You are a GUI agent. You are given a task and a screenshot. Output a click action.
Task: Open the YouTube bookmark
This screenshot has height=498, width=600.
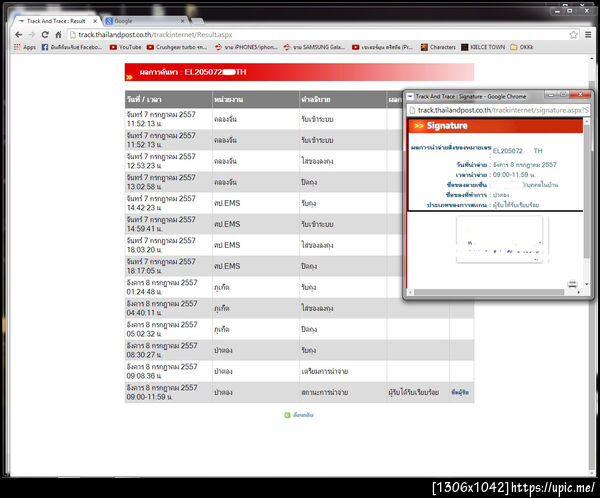(x=126, y=47)
